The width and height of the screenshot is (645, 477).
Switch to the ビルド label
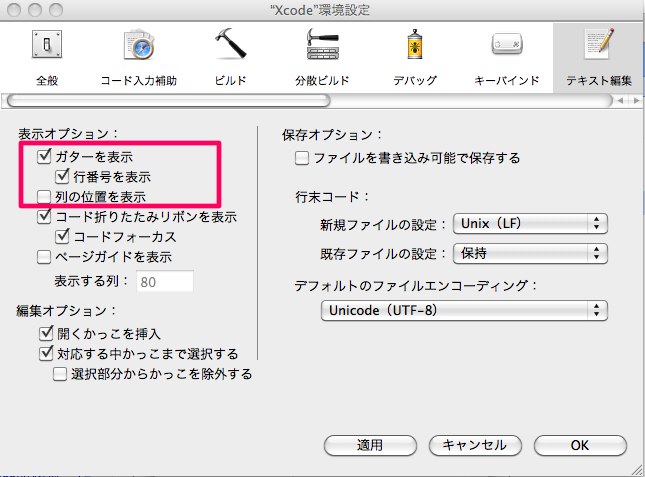point(230,80)
